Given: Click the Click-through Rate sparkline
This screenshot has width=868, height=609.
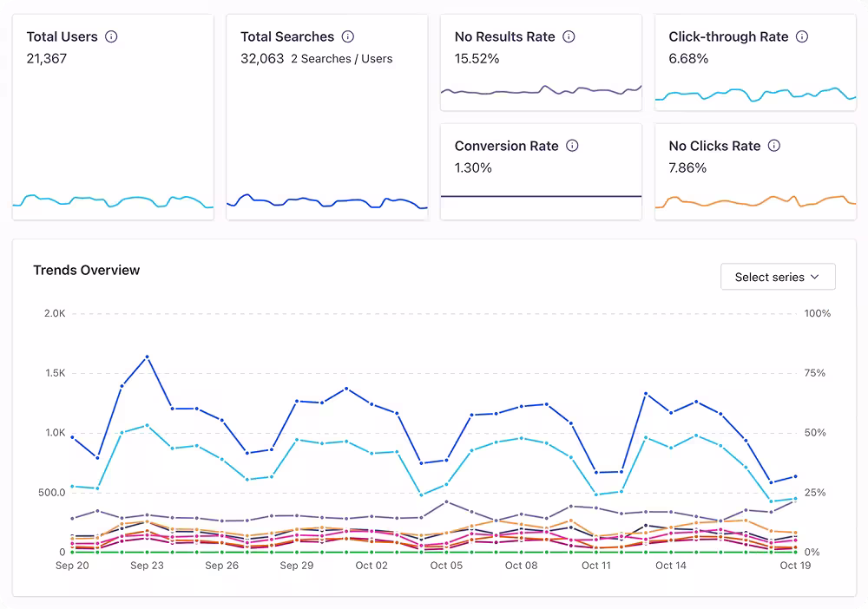Looking at the screenshot, I should pos(755,94).
